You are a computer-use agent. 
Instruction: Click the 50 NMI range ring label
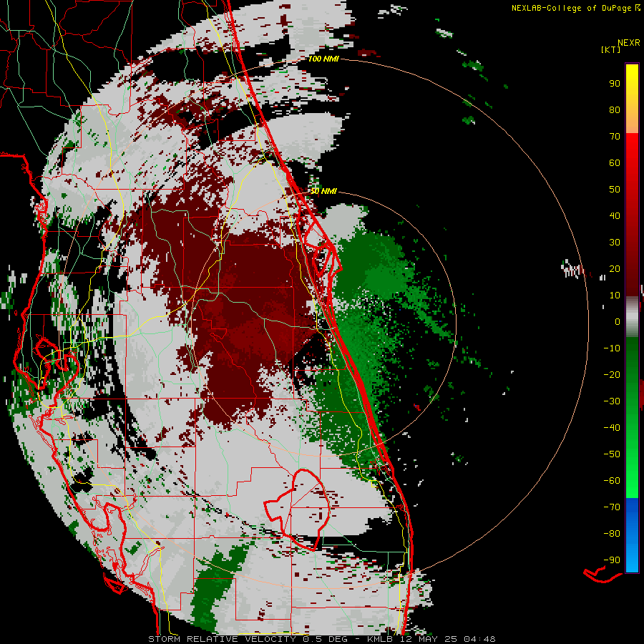click(323, 191)
